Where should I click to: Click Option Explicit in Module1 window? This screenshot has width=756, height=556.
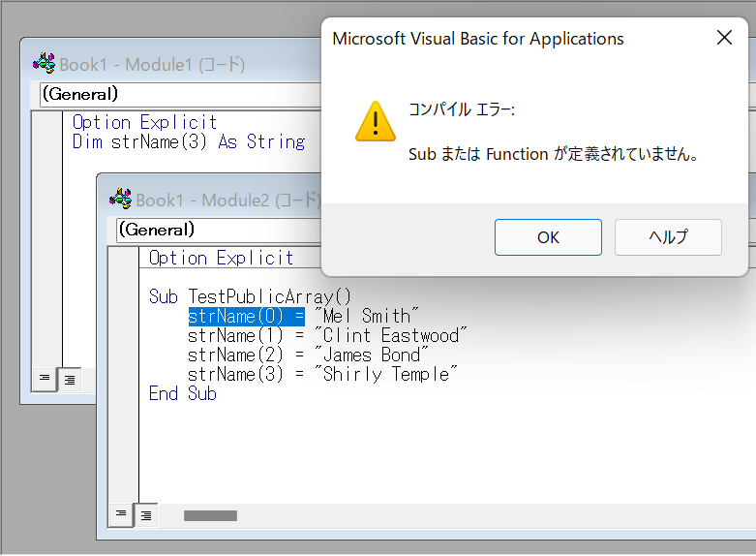144,123
